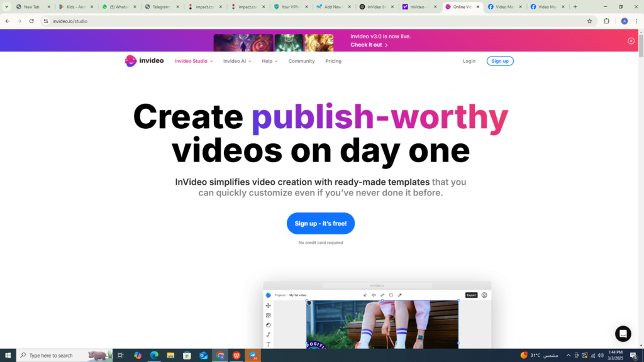Click the music note icon in preview sidebar

click(268, 334)
